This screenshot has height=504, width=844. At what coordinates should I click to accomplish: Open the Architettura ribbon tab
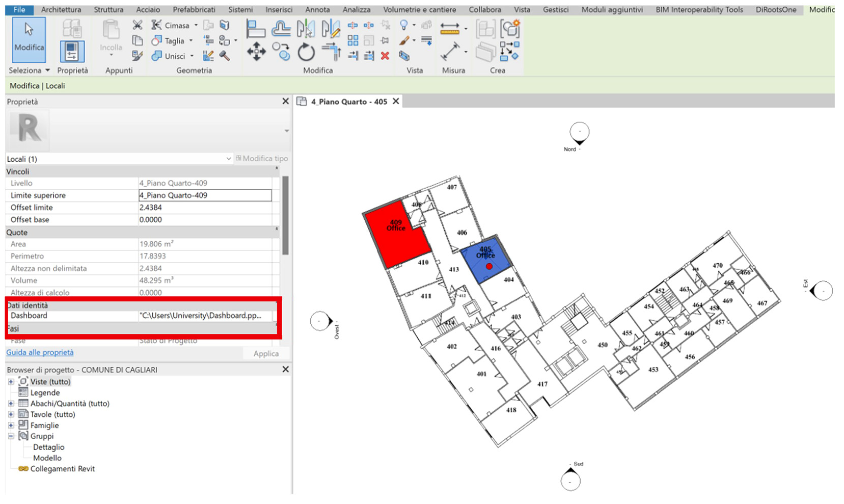pyautogui.click(x=61, y=9)
